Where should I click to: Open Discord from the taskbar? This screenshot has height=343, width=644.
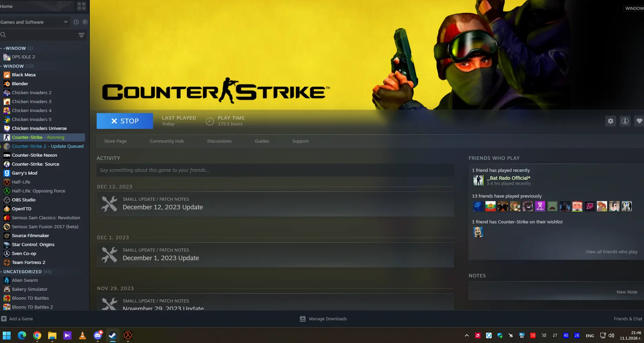click(x=98, y=335)
